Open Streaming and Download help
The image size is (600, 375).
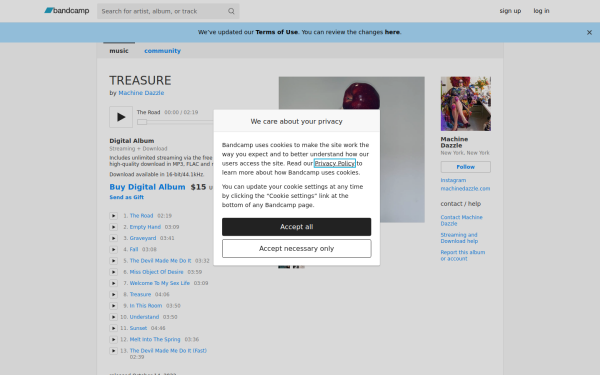pos(459,238)
